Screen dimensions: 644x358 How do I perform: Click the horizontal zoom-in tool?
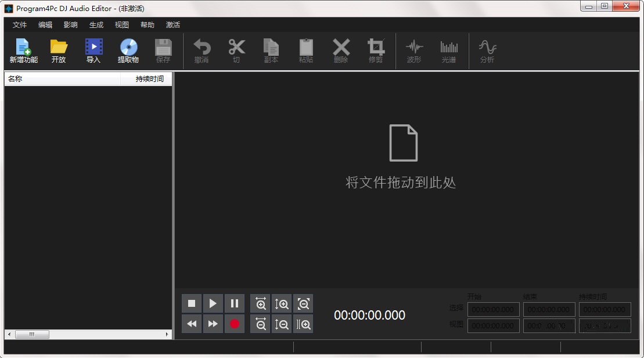[x=260, y=303]
